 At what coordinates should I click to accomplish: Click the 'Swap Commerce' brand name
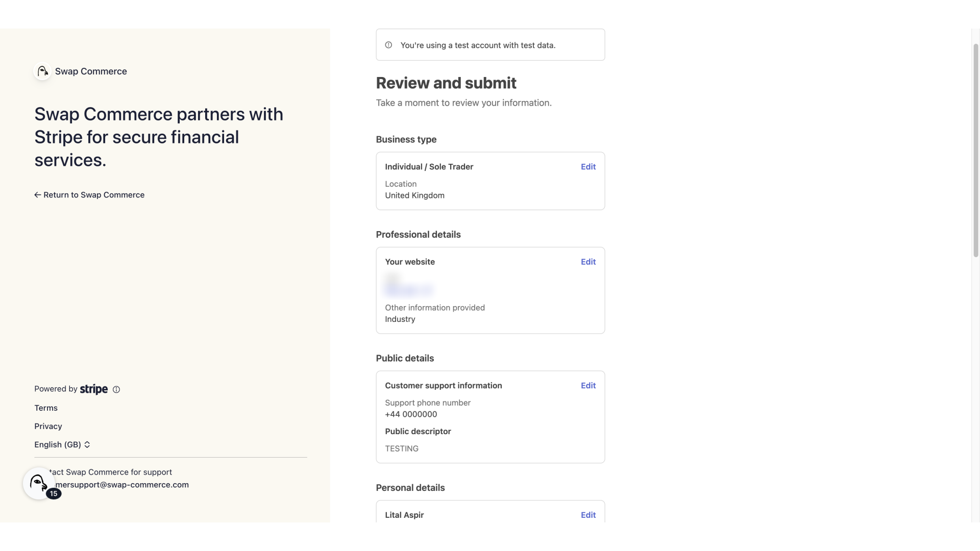pos(91,71)
